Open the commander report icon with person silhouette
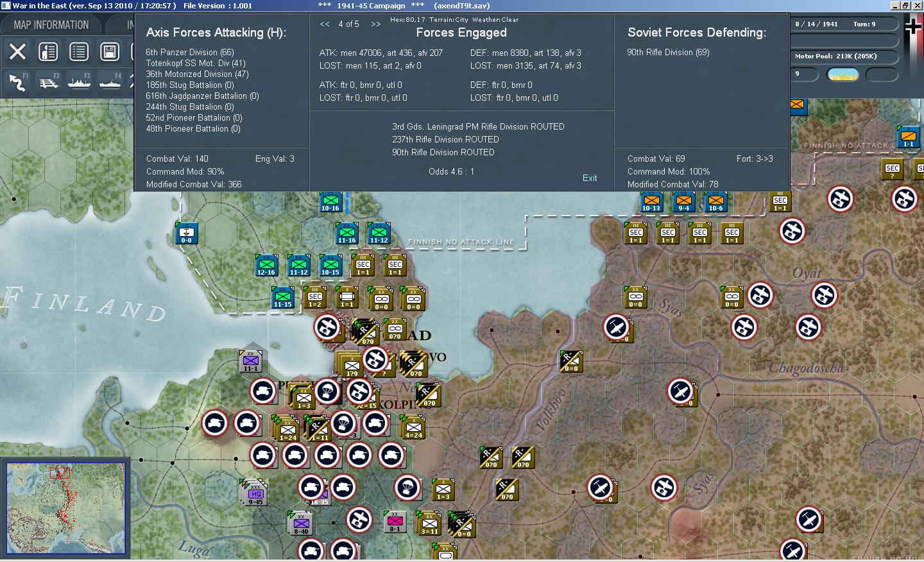This screenshot has width=924, height=562. 48,51
